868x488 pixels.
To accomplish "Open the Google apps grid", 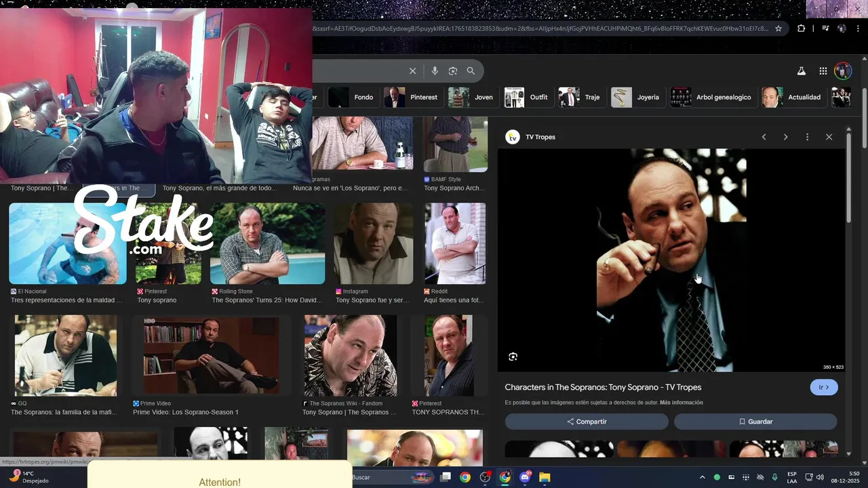I will pyautogui.click(x=823, y=70).
